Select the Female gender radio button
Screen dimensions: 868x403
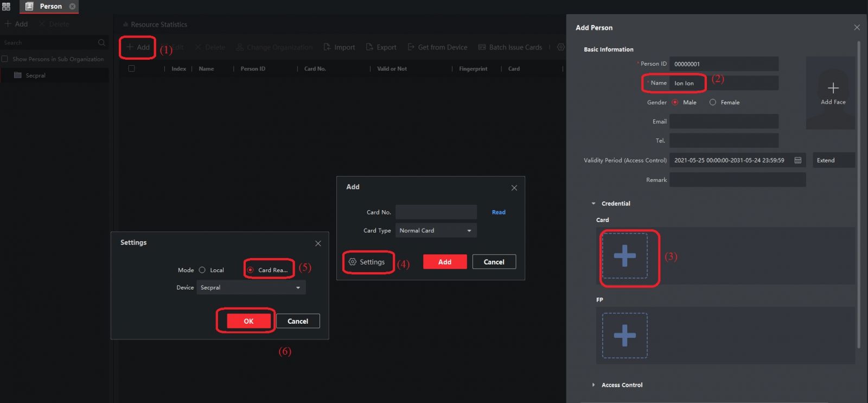point(713,102)
